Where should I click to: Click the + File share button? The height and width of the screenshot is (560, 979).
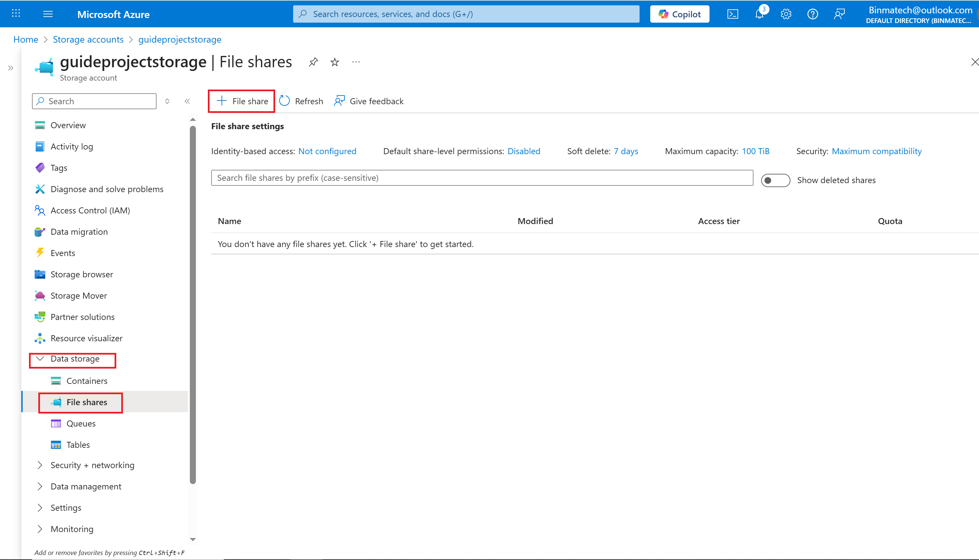click(242, 101)
